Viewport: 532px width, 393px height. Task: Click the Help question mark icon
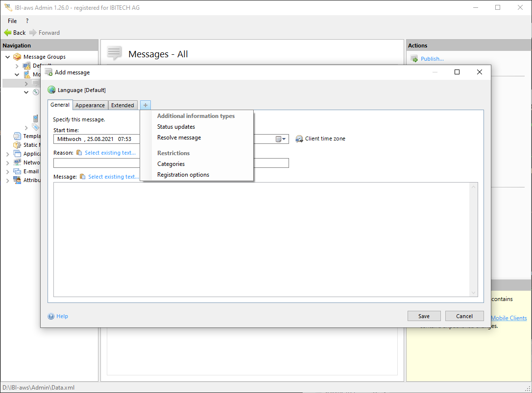(x=51, y=317)
